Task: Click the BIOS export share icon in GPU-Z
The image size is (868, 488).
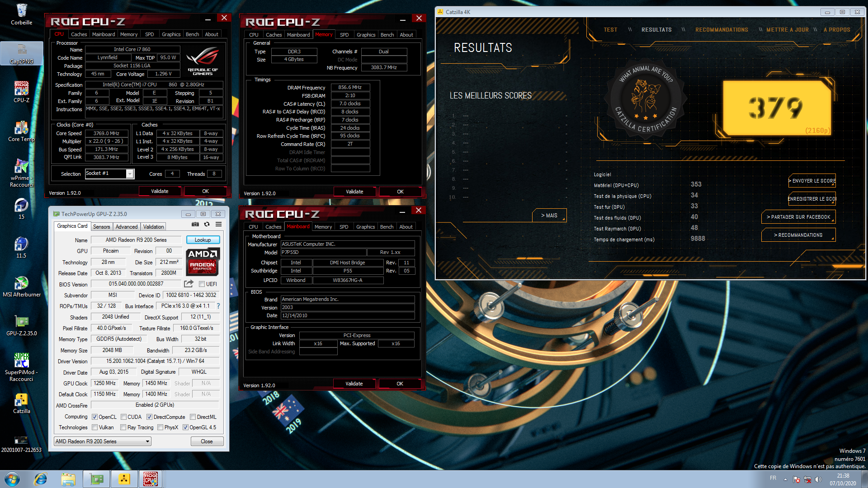Action: tap(189, 284)
